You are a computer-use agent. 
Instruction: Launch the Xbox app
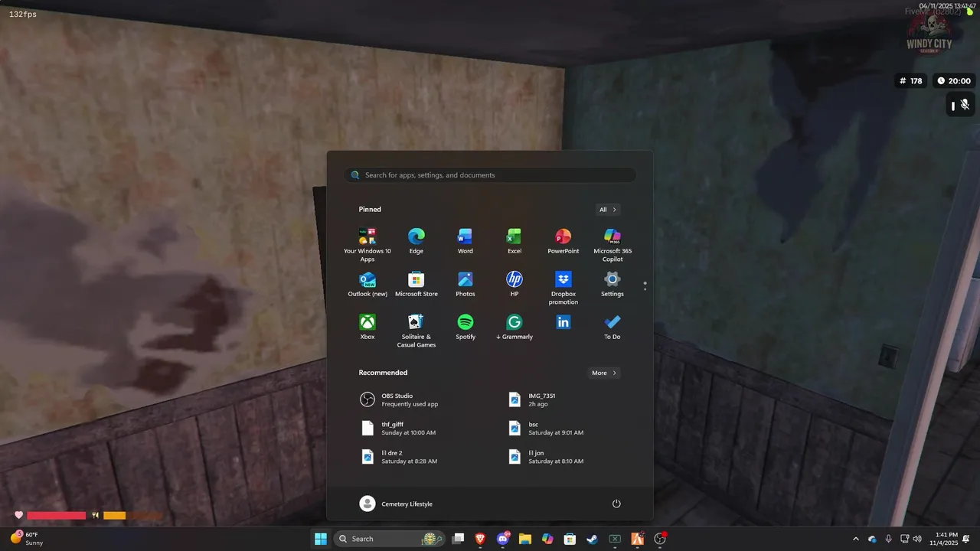click(367, 327)
